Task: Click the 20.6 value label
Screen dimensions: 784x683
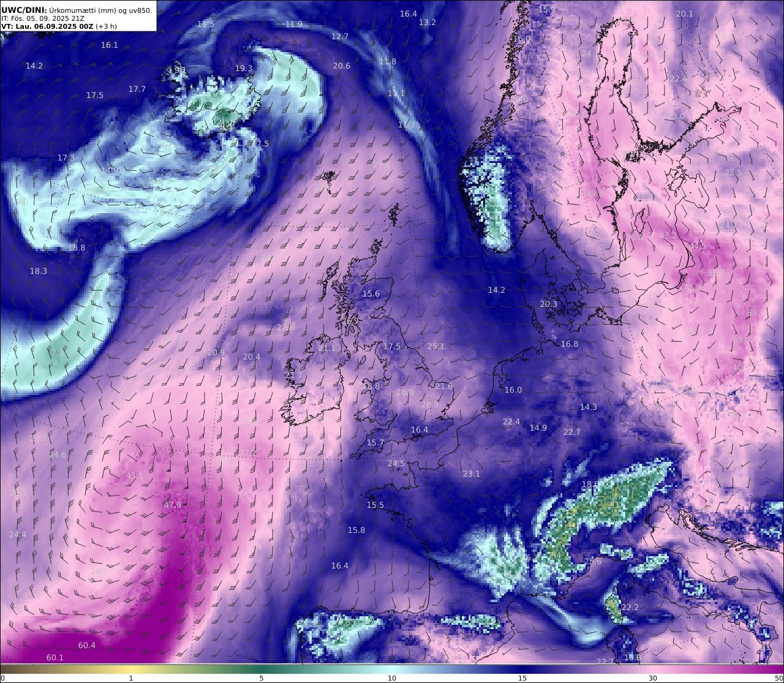Action: coord(342,66)
